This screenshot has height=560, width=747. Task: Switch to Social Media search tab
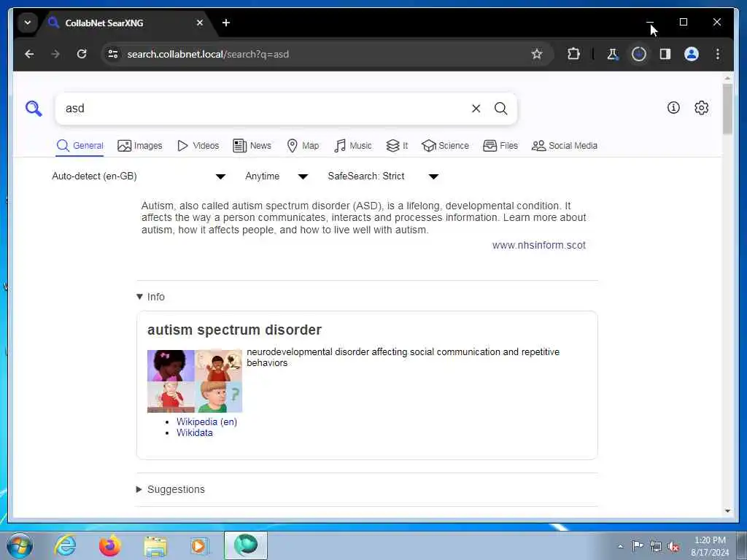point(565,146)
